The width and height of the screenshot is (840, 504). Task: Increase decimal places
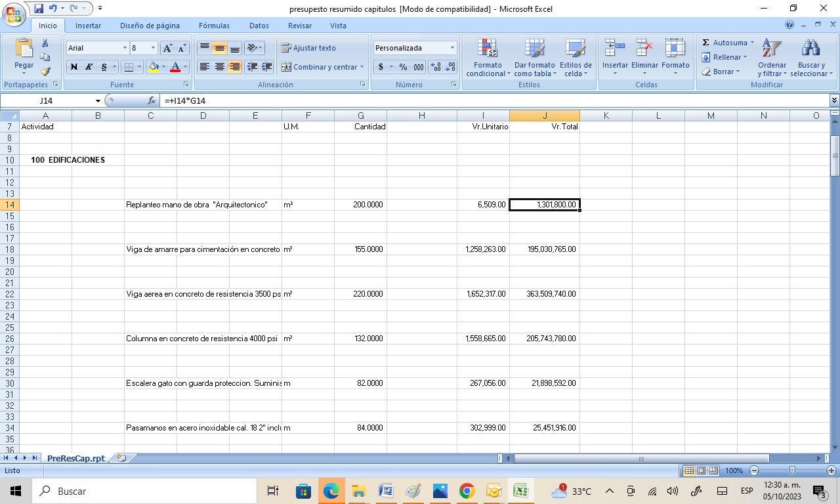tap(434, 67)
